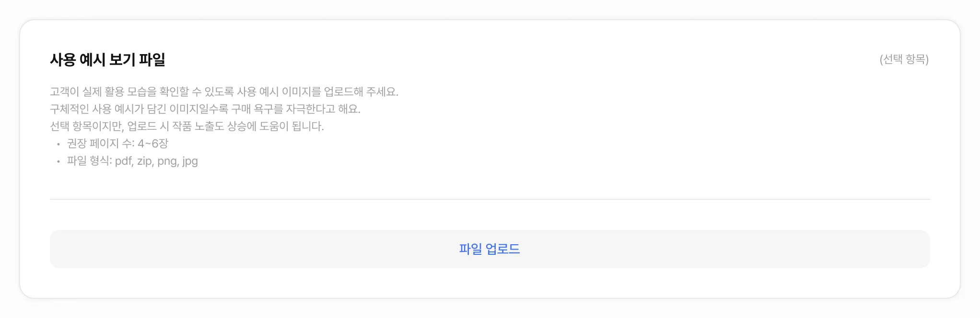Image resolution: width=980 pixels, height=318 pixels.
Task: Click the word pdf in file formats
Action: pos(124,161)
